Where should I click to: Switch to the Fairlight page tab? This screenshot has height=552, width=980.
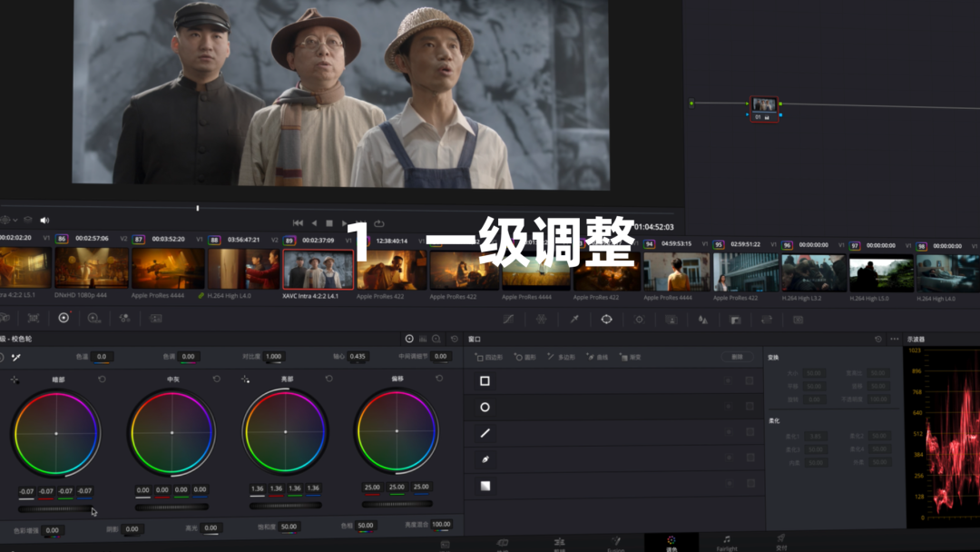tap(727, 543)
